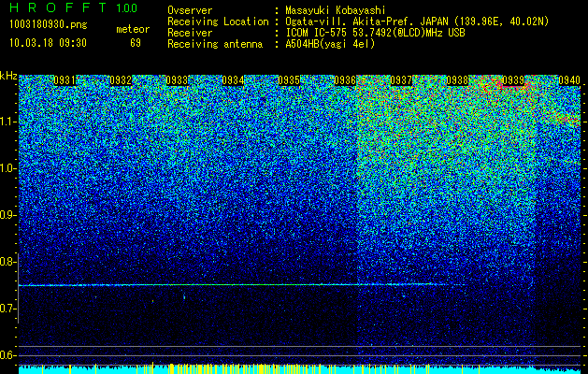Click the Ovserver field label
This screenshot has width=588, height=374.
pyautogui.click(x=190, y=11)
